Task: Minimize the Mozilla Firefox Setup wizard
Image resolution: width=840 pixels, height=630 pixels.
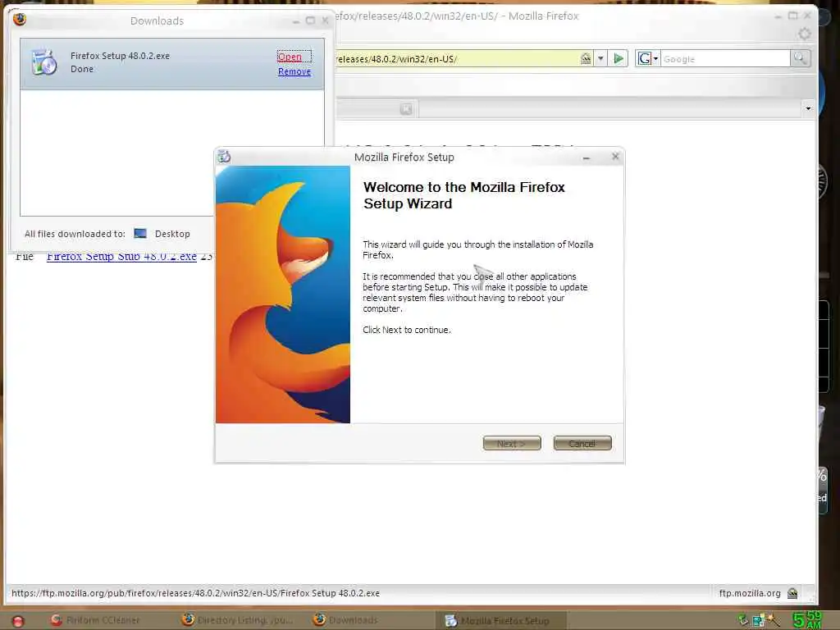Action: (586, 157)
